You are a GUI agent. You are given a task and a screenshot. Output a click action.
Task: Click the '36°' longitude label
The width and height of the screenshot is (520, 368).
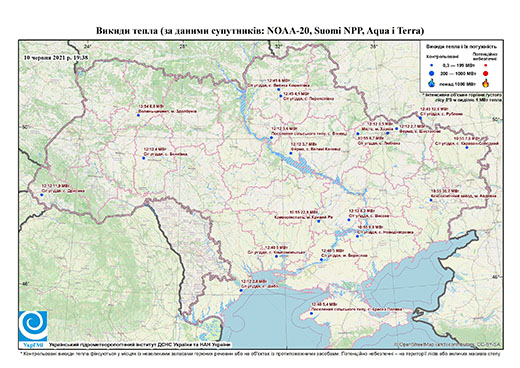tap(373, 46)
